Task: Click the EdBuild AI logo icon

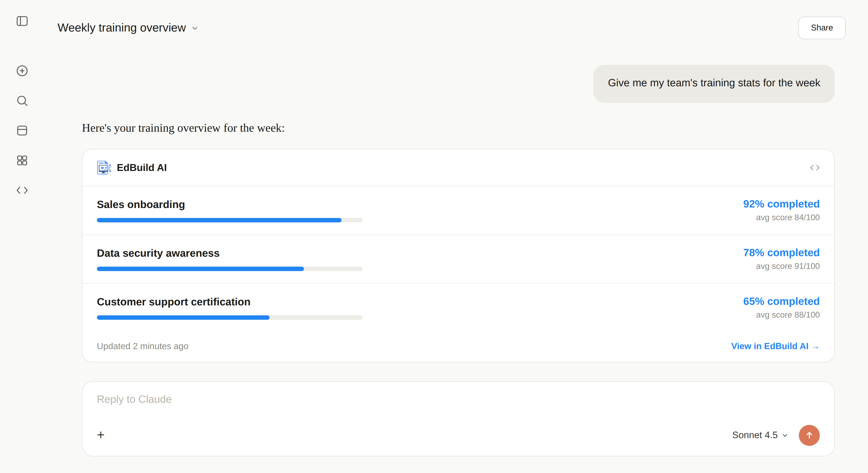Action: tap(104, 168)
